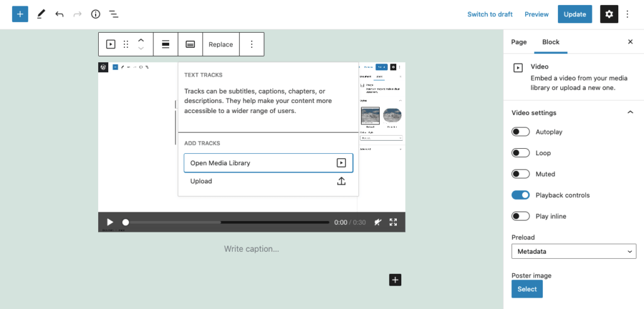Click the video progress seek bar
The image size is (644, 309).
pyautogui.click(x=226, y=222)
